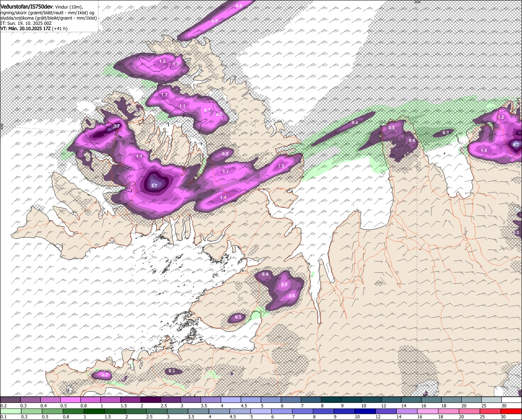Click the '1.7' precipitation value on the map

(x=165, y=95)
